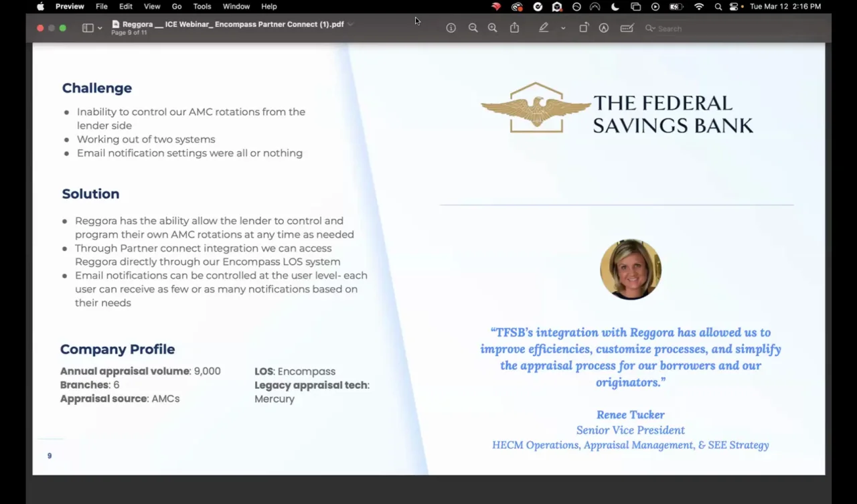Click the Challenge heading
This screenshot has width=857, height=504.
pyautogui.click(x=97, y=88)
